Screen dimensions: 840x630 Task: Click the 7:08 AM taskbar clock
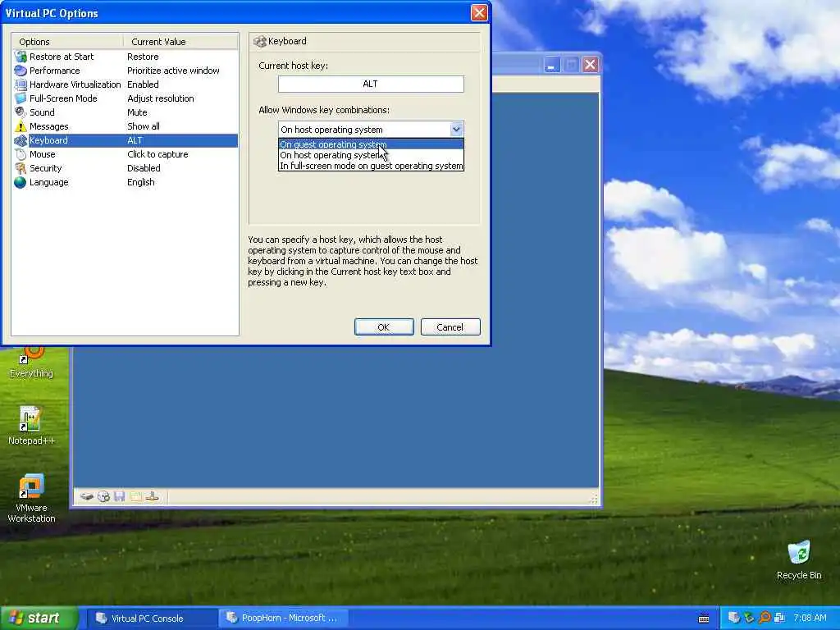click(x=810, y=619)
